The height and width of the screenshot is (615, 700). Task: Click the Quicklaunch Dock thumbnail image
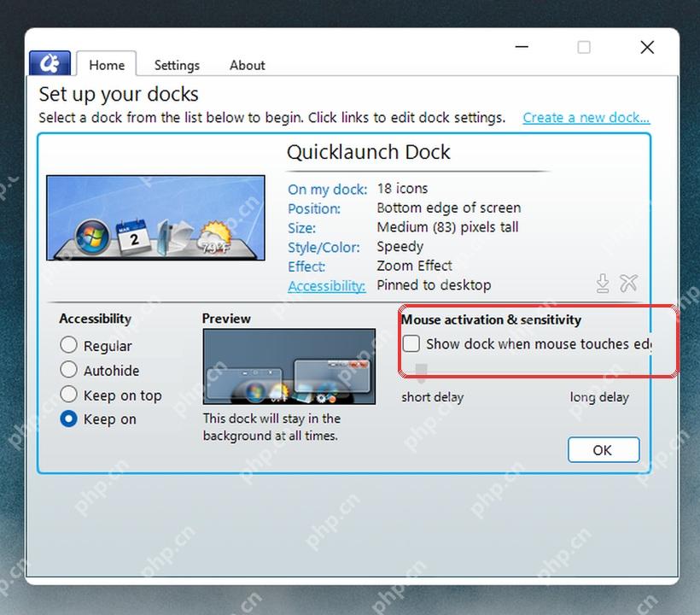(x=155, y=218)
